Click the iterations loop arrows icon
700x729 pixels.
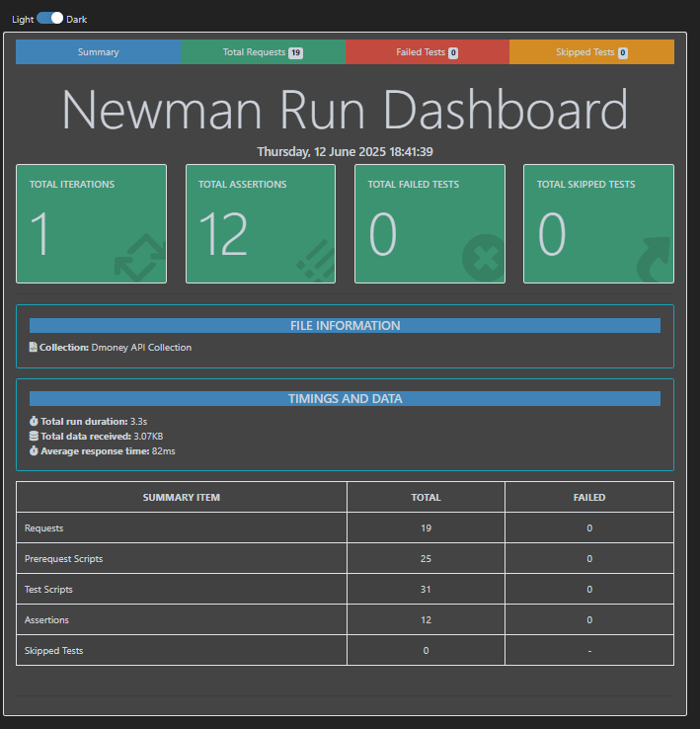[140, 258]
